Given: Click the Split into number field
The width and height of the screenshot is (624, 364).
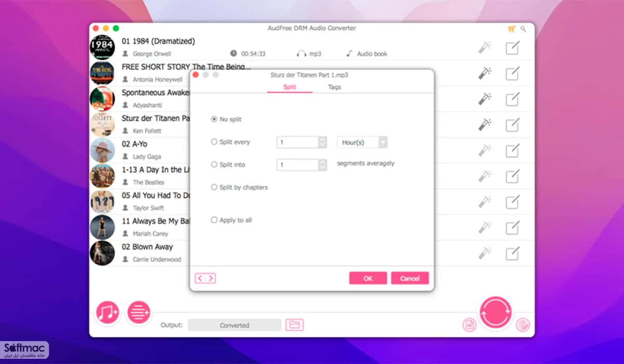Looking at the screenshot, I should point(297,165).
